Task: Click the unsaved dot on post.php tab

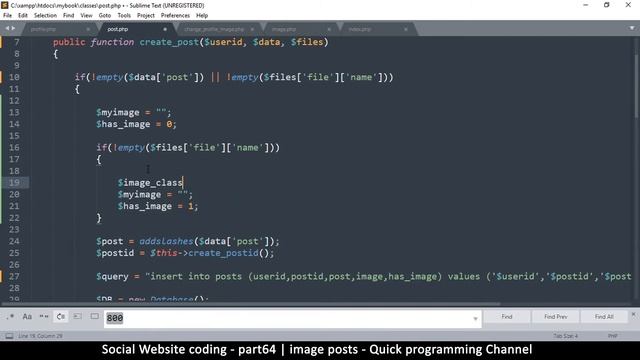Action: 165,29
